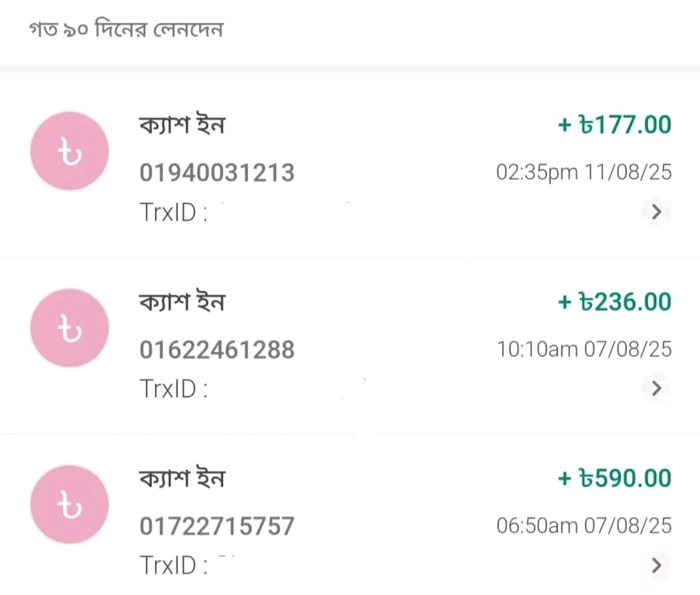Viewport: 700px width, 595px height.
Task: Tap the +৳236.00 amount
Action: click(614, 302)
